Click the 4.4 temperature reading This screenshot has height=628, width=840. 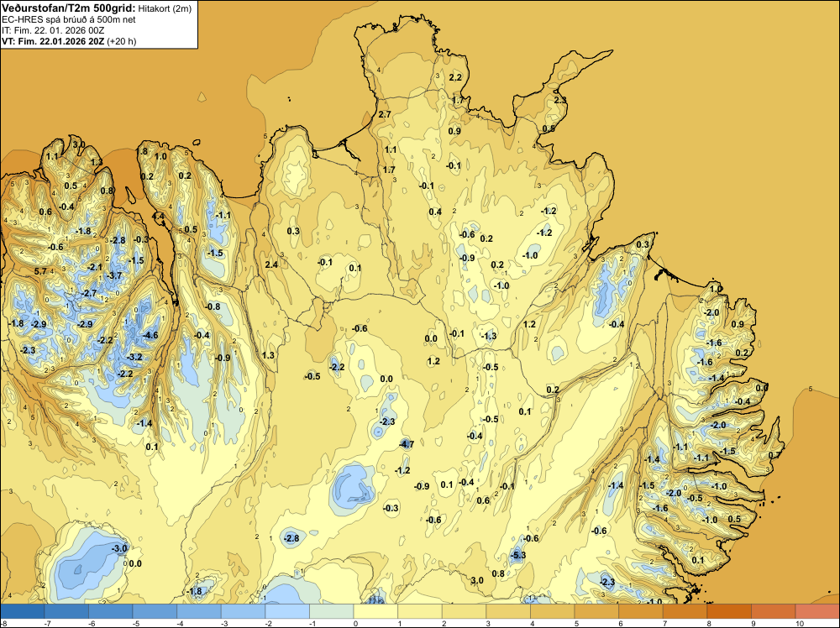coord(159,217)
